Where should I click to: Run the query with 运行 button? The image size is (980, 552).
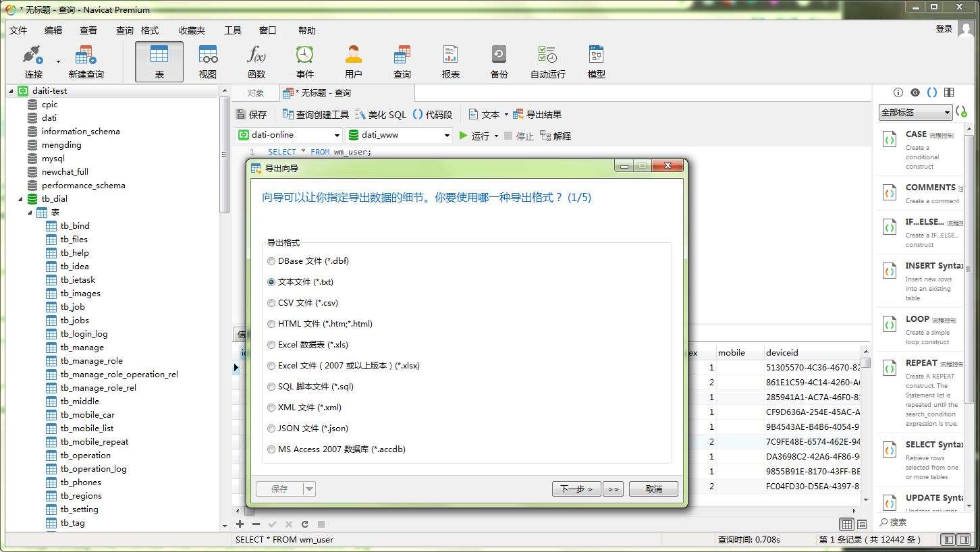(474, 136)
